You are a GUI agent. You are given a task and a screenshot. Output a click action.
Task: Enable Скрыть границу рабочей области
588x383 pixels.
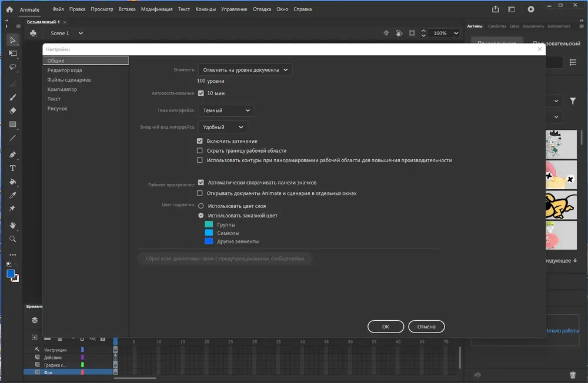200,150
